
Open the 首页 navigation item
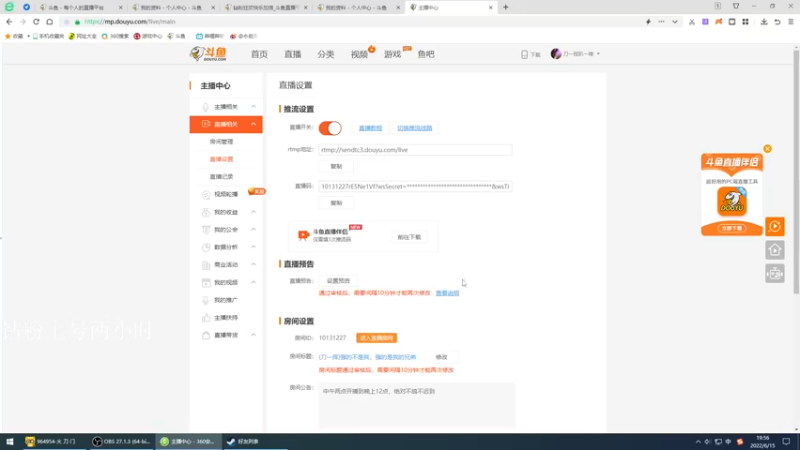[259, 54]
